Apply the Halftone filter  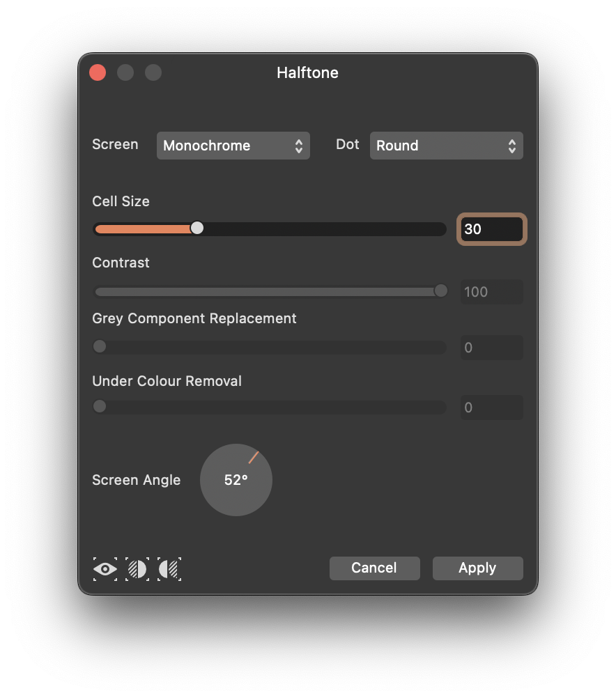(x=477, y=568)
